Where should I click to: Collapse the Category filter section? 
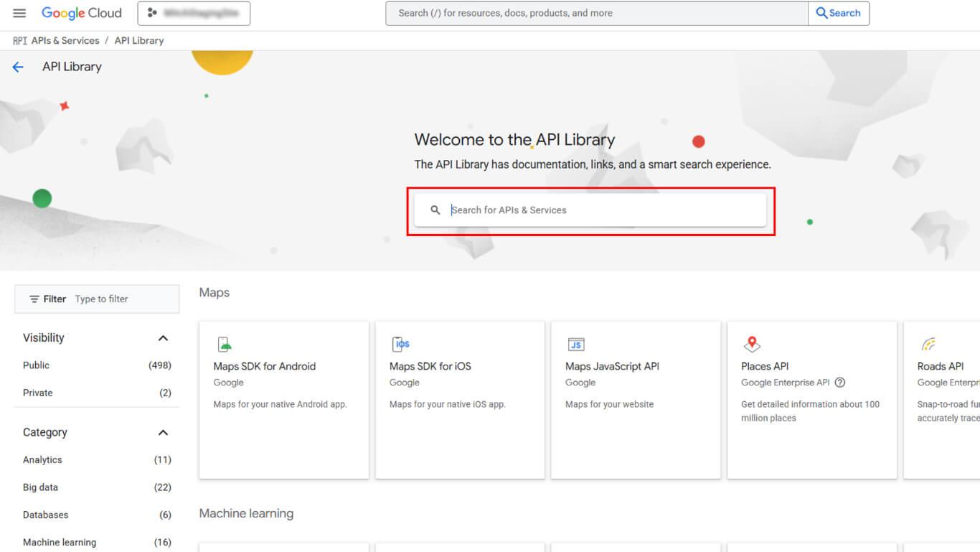[x=163, y=433]
